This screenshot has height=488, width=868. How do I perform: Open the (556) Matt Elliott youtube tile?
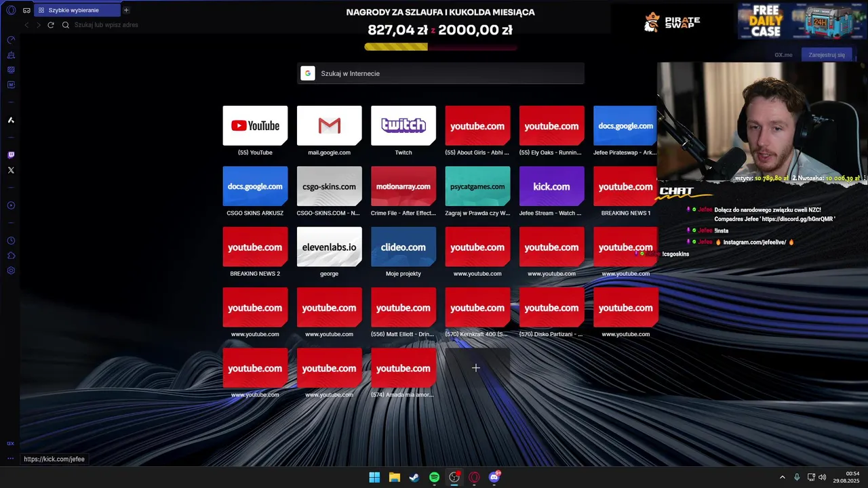pyautogui.click(x=403, y=308)
